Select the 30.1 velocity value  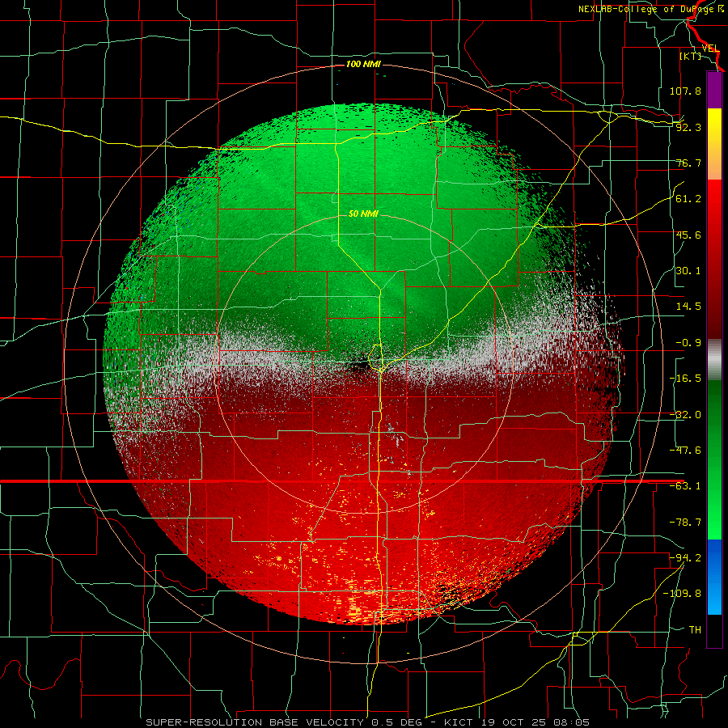click(688, 270)
